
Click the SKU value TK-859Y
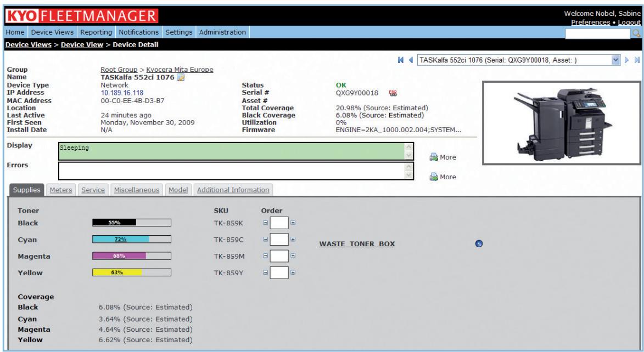(x=228, y=273)
